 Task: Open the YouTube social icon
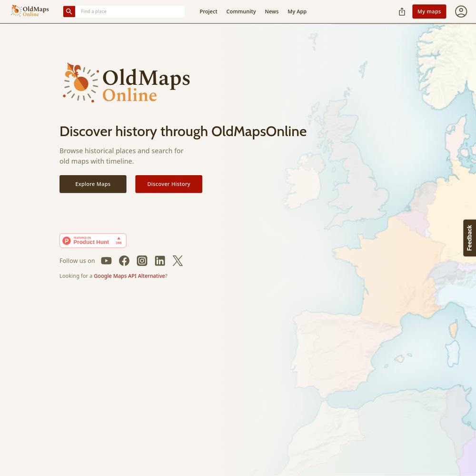point(106,261)
